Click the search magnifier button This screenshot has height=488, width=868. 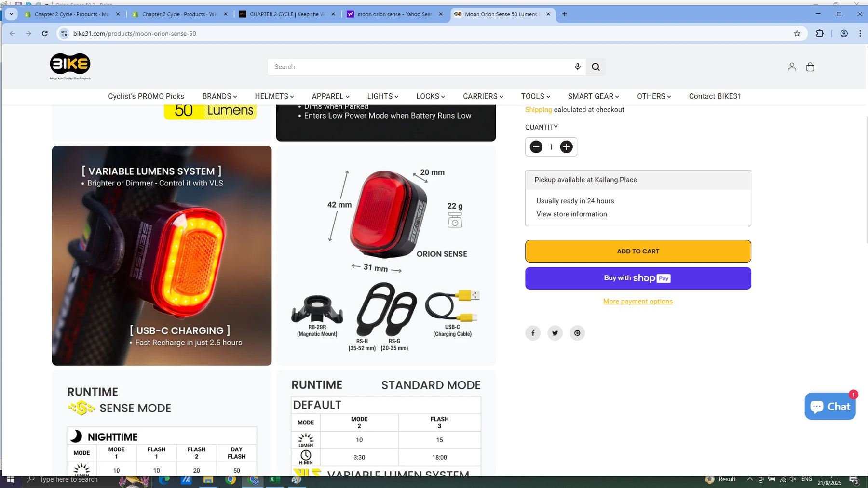(x=596, y=67)
